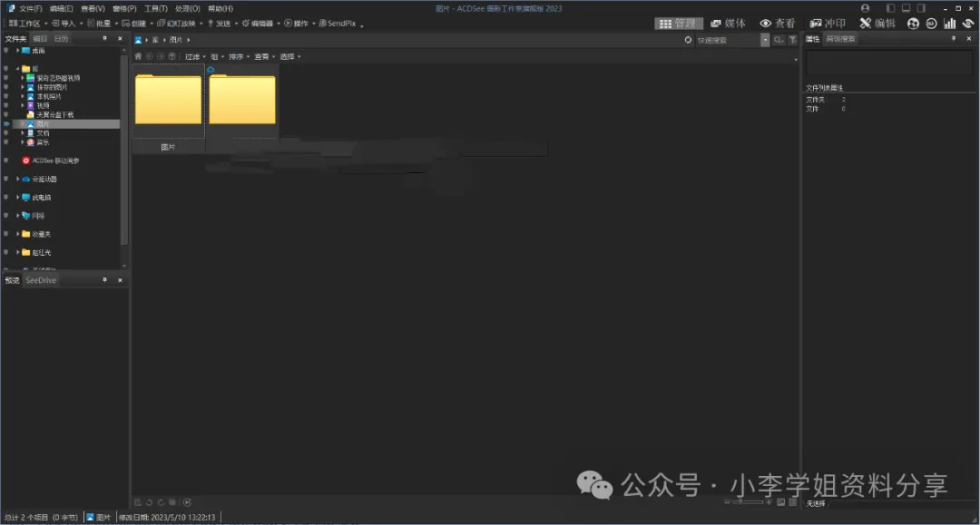Expand the 桌面 tree node arrow
The image size is (980, 525).
pos(17,50)
